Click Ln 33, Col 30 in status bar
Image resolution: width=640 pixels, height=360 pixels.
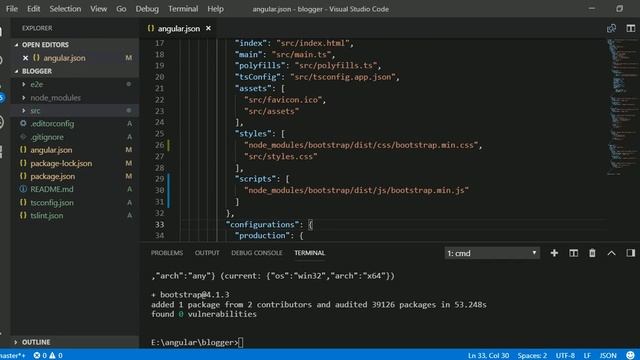(x=488, y=356)
